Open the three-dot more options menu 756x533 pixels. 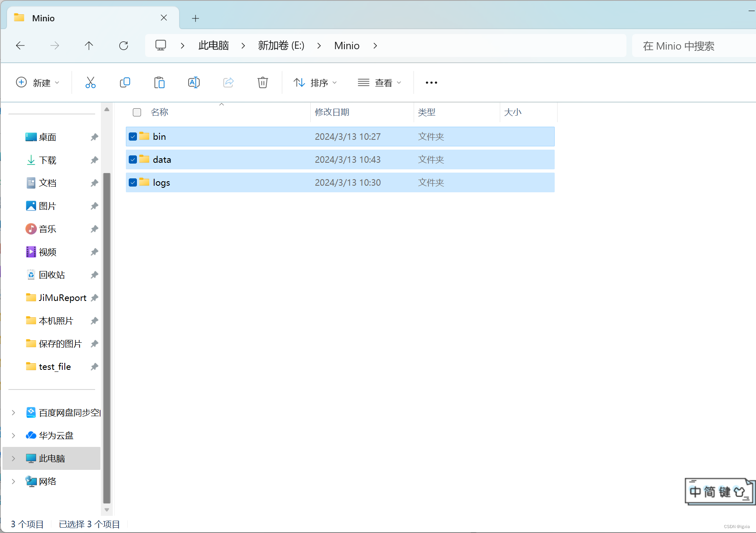coord(431,82)
